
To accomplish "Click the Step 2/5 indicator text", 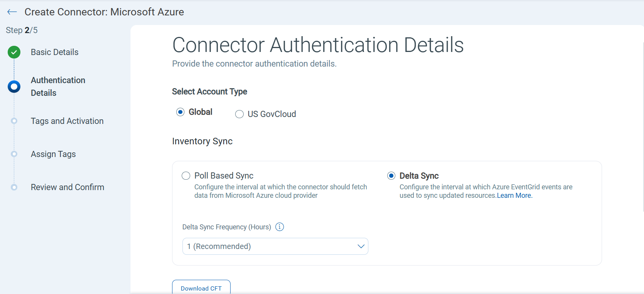I will pos(22,30).
